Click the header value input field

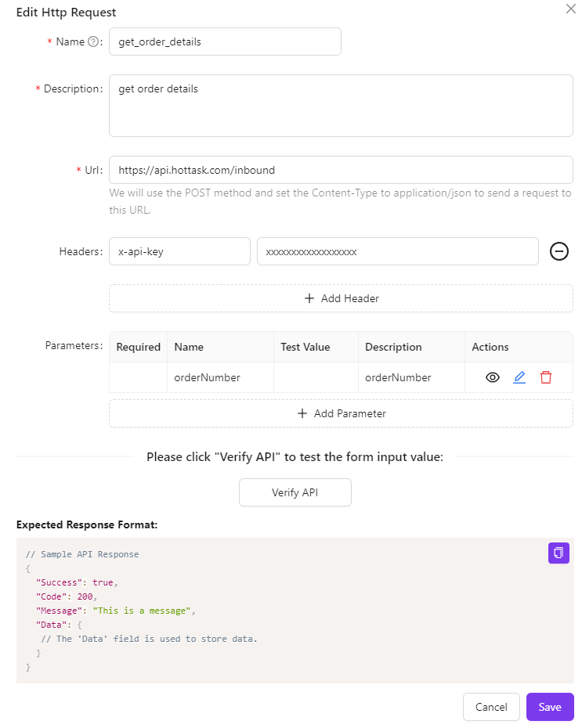click(397, 251)
